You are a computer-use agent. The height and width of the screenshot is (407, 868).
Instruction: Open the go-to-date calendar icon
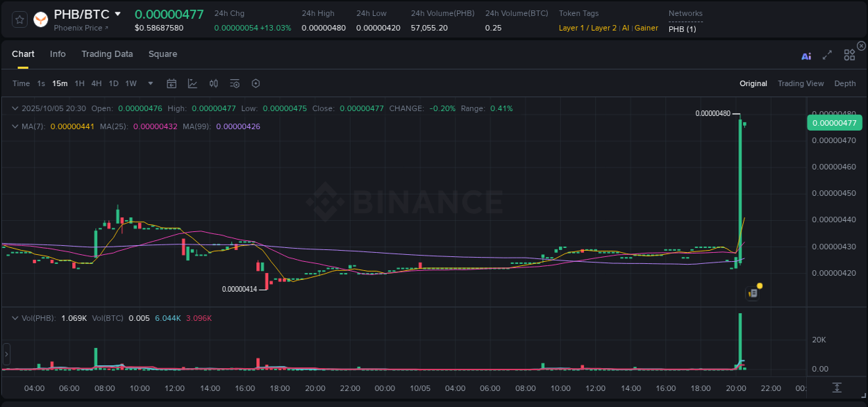[172, 83]
